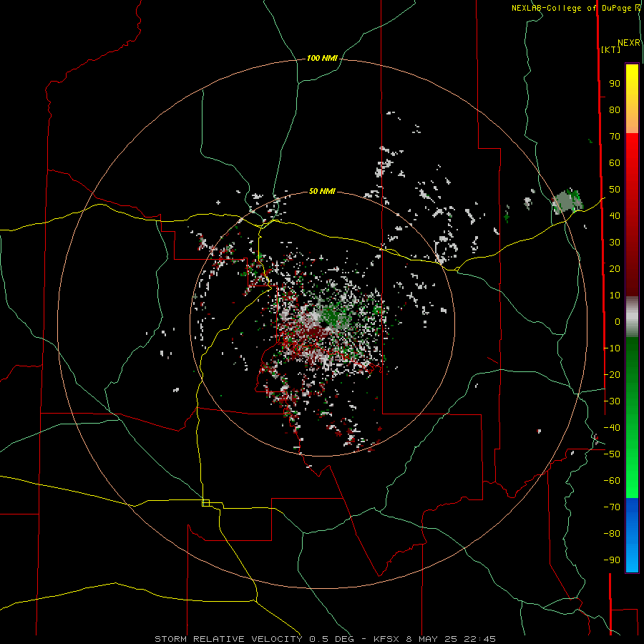Click the -60 knot value on the scale
644x644 pixels.
click(612, 481)
